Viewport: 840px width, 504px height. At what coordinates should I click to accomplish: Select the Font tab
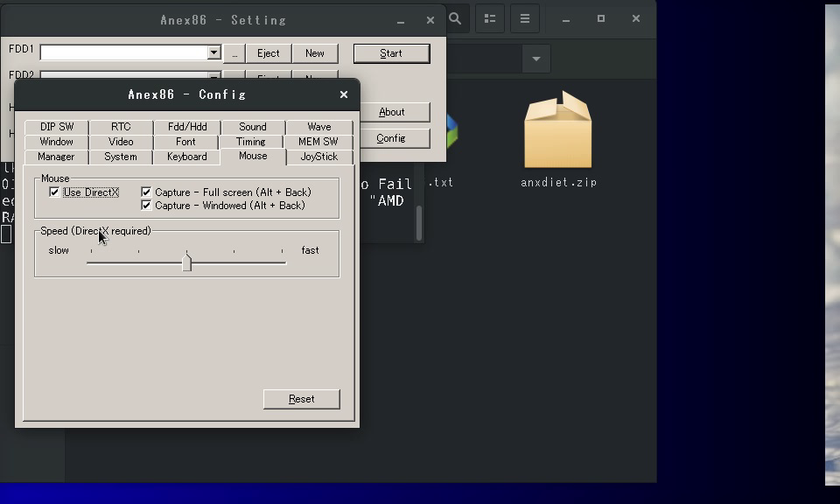185,142
